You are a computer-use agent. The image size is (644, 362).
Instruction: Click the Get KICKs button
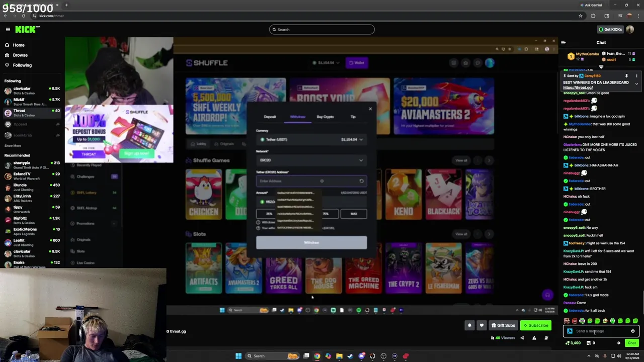coord(610,30)
